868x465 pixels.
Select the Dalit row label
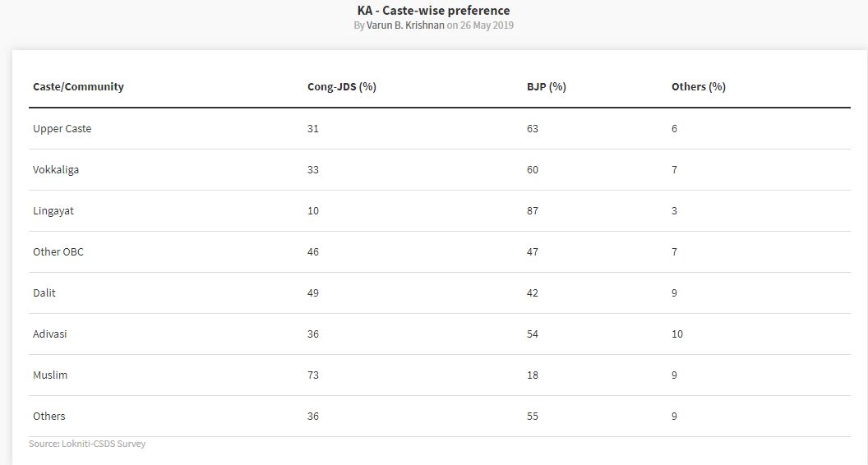[44, 292]
